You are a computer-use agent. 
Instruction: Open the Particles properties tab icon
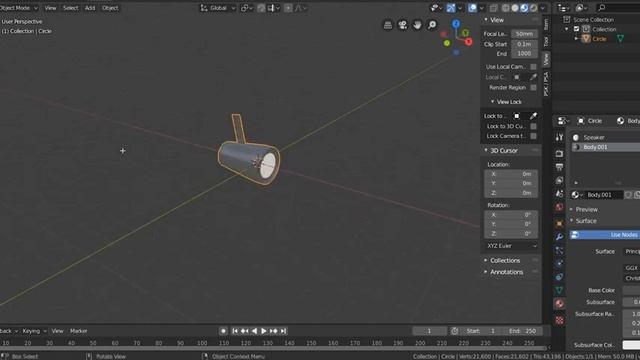tap(559, 250)
